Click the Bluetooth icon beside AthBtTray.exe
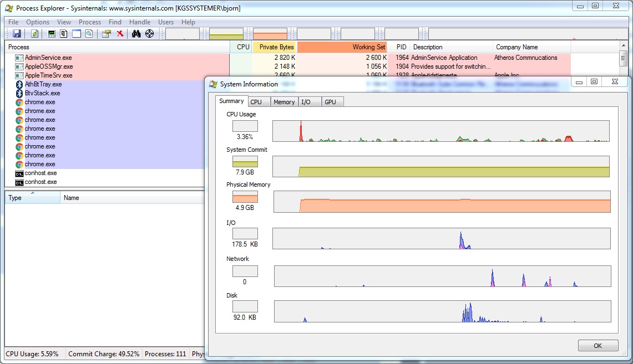The width and height of the screenshot is (633, 364). (19, 84)
